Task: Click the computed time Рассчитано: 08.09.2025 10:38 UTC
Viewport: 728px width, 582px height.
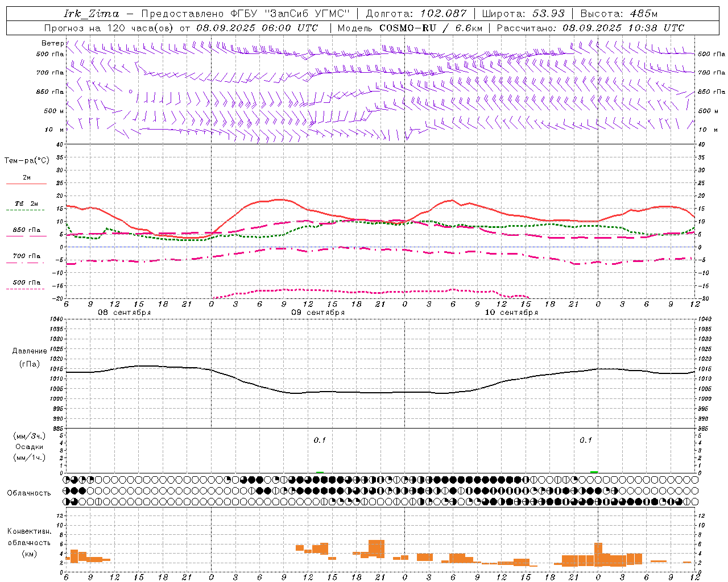Action: pos(590,28)
